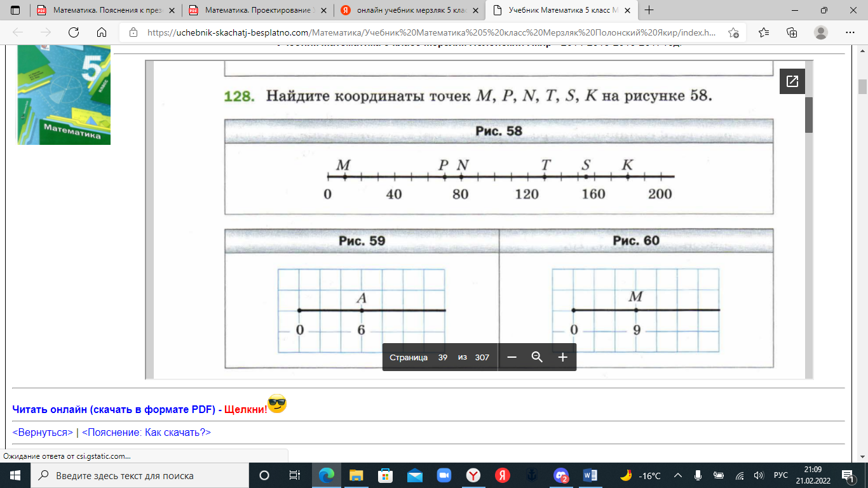Screen dimensions: 868x488
Task: Open weather widget showing -16°C
Action: 641,475
